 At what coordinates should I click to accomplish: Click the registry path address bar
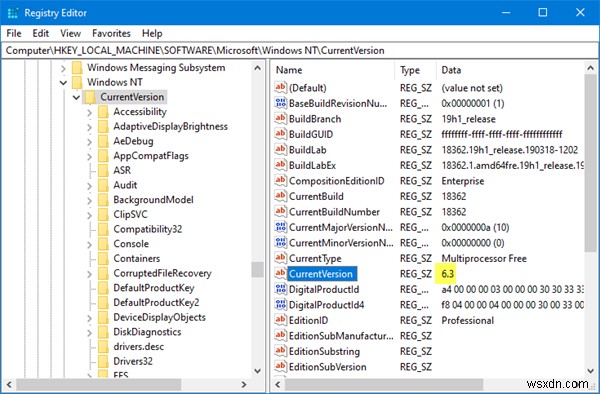pyautogui.click(x=300, y=50)
